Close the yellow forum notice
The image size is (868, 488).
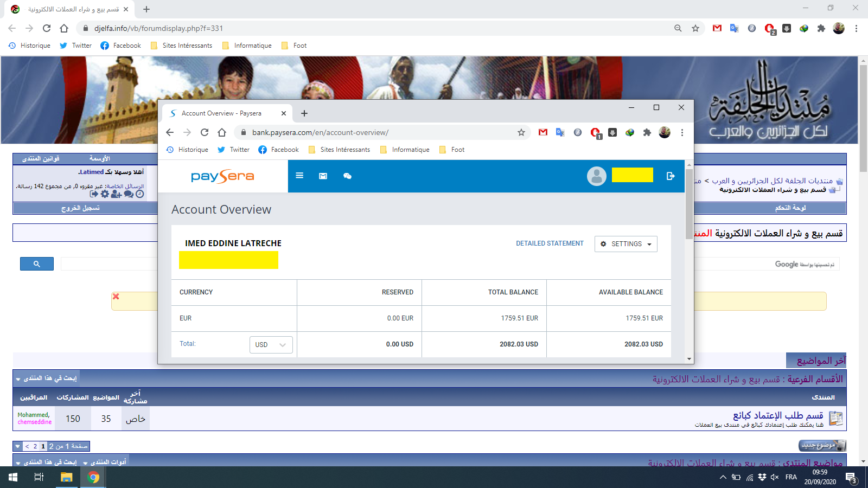click(x=116, y=297)
